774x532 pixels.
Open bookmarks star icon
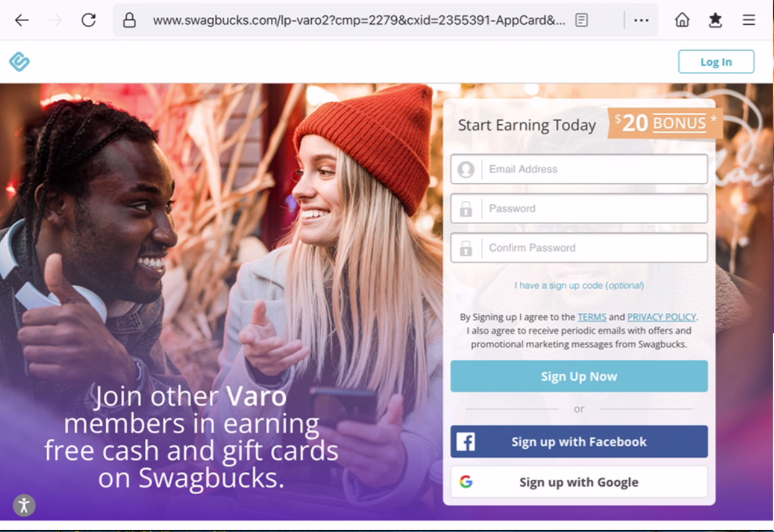tap(716, 20)
